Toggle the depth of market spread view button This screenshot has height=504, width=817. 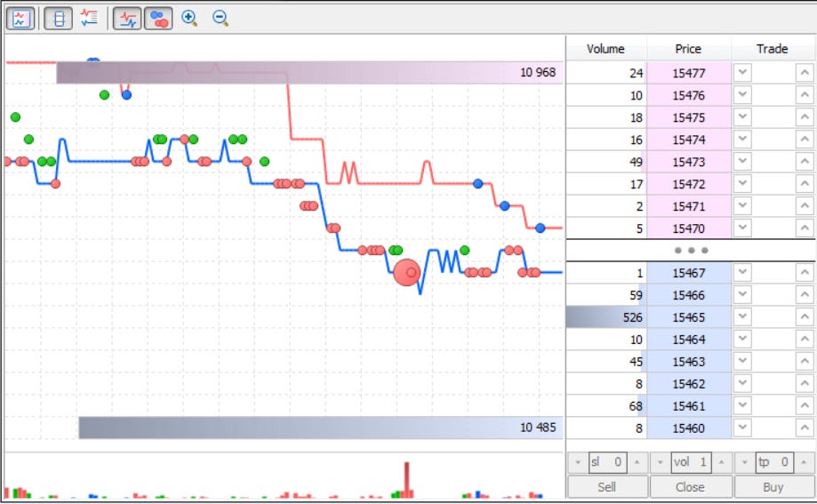click(59, 19)
